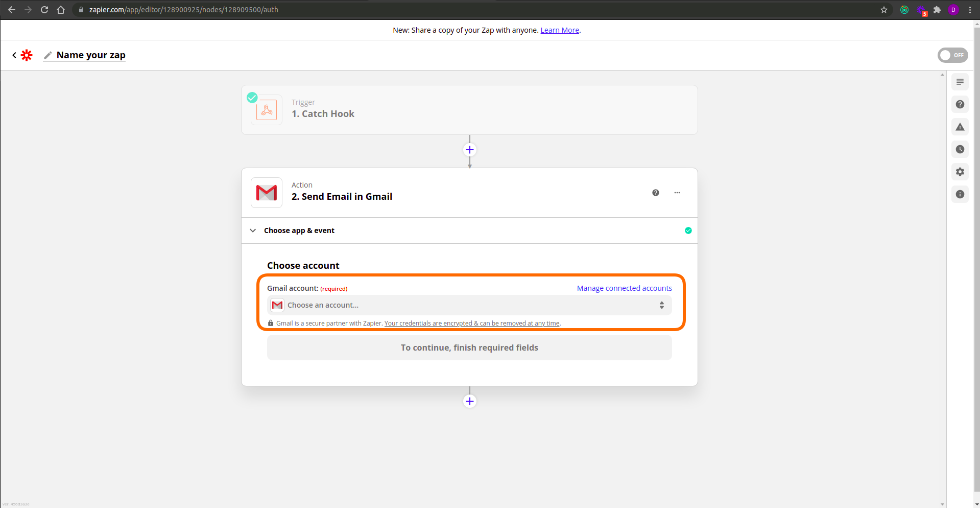Turn the Zap on with the OFF toggle
Image resolution: width=980 pixels, height=508 pixels.
click(x=953, y=55)
